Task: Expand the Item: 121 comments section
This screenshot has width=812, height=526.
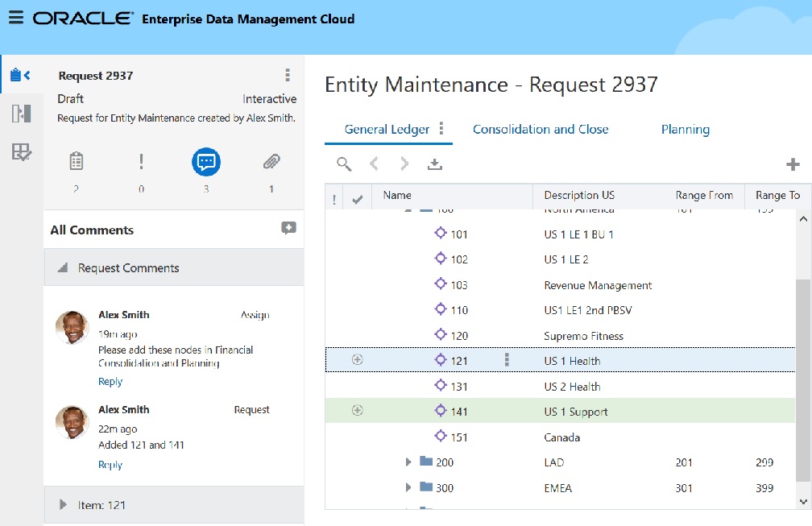Action: [63, 504]
